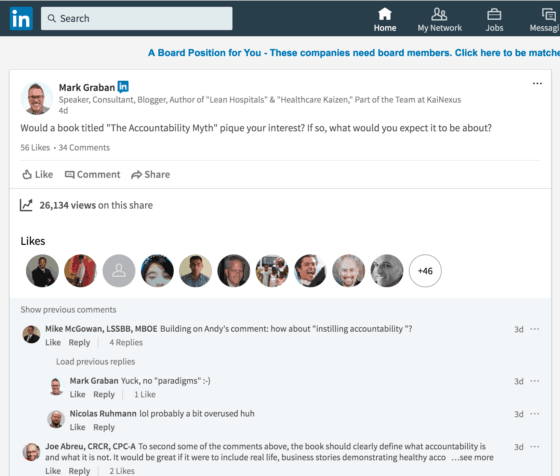Load previous replies

click(95, 362)
